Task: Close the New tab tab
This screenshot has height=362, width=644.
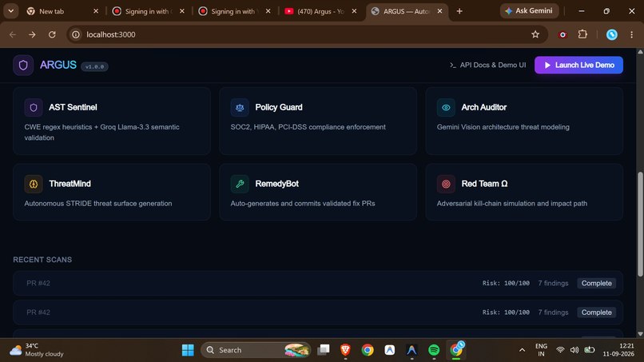Action: [96, 11]
